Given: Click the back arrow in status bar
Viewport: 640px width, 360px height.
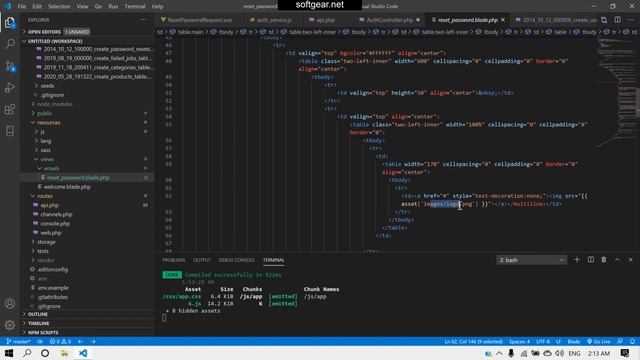Looking at the screenshot, I should (80, 341).
